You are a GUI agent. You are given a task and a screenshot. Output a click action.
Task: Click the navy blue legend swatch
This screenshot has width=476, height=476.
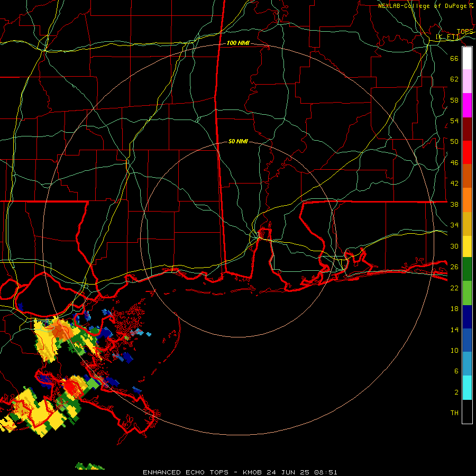(x=467, y=317)
